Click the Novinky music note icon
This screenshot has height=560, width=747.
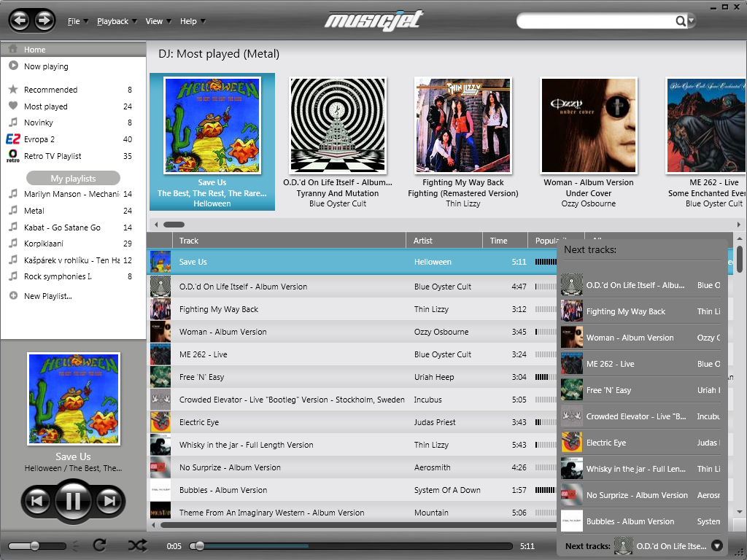pos(13,122)
